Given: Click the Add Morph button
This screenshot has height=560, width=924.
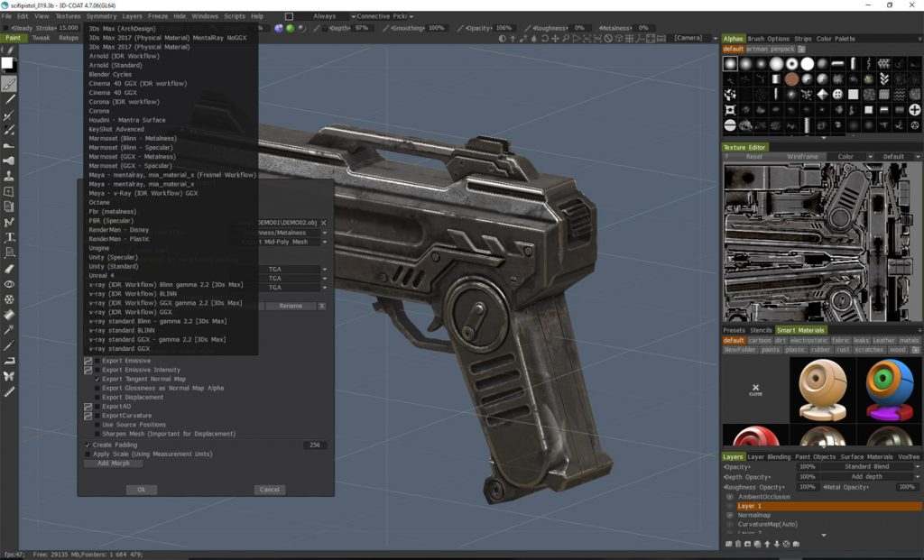Looking at the screenshot, I should [x=113, y=464].
